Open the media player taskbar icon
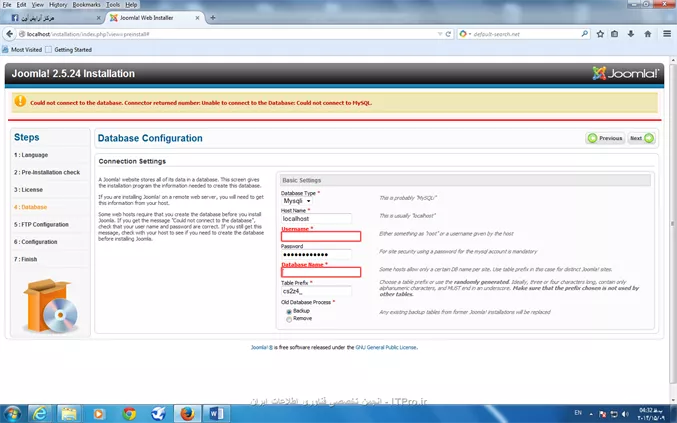 [98, 414]
